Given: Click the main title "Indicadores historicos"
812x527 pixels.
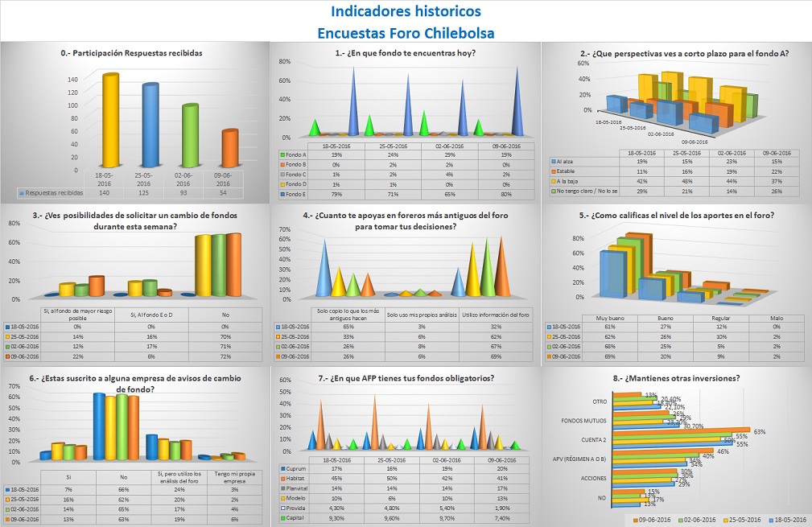Looking at the screenshot, I should pyautogui.click(x=406, y=11).
